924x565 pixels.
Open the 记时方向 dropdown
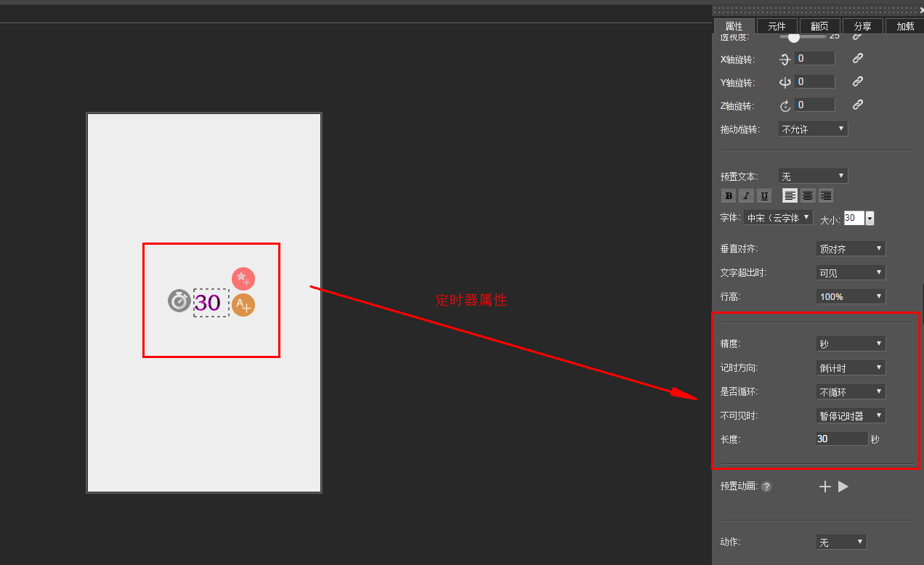[x=851, y=367]
